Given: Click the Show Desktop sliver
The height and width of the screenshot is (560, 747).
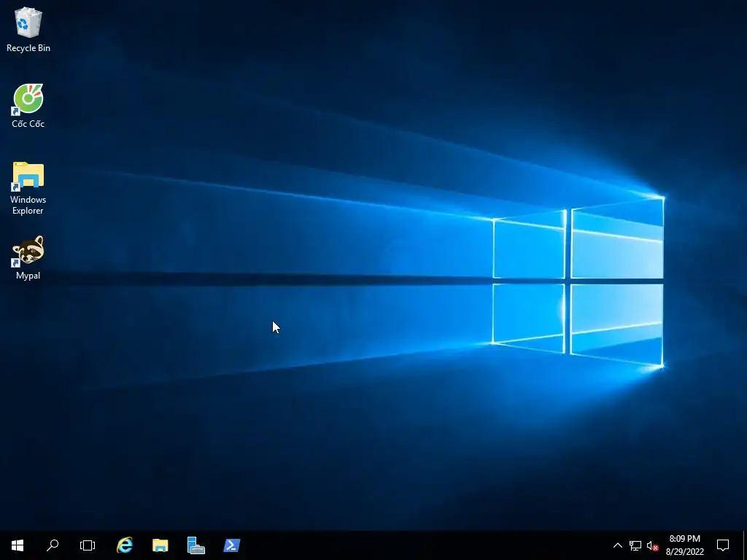Looking at the screenshot, I should click(x=745, y=545).
